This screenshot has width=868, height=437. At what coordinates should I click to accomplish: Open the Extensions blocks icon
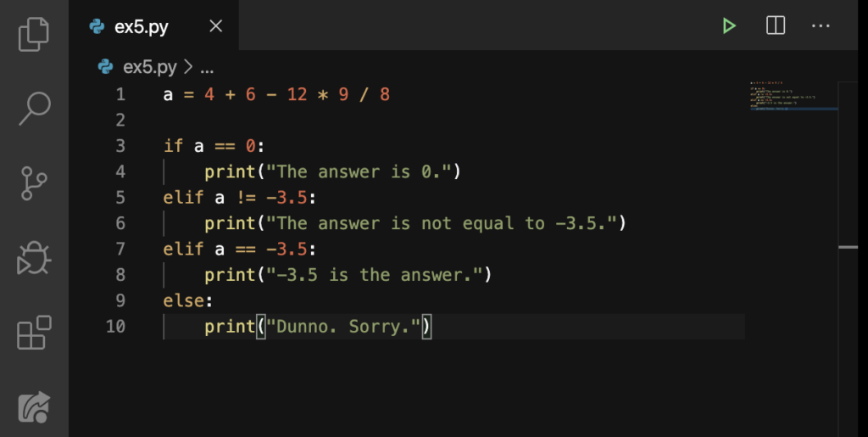(x=34, y=333)
